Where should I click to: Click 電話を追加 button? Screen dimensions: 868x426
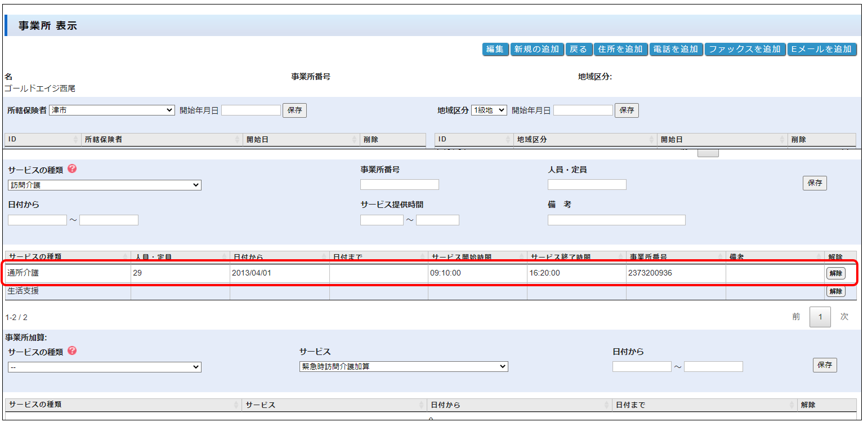tap(676, 50)
